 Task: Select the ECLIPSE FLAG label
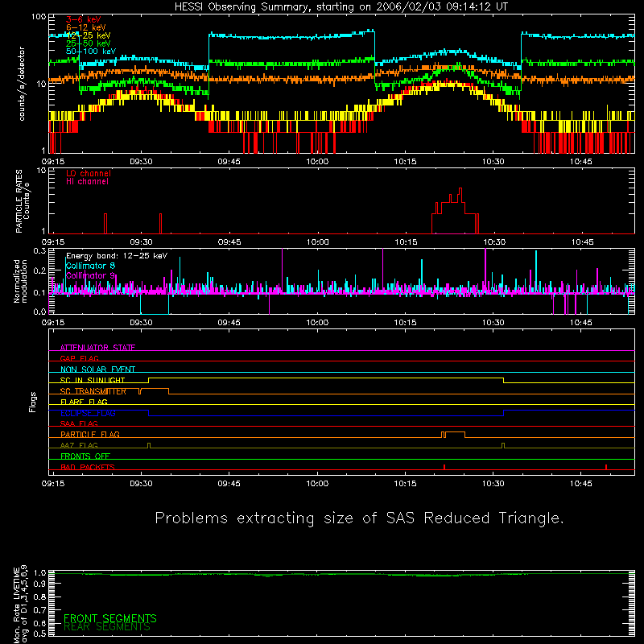pyautogui.click(x=88, y=413)
